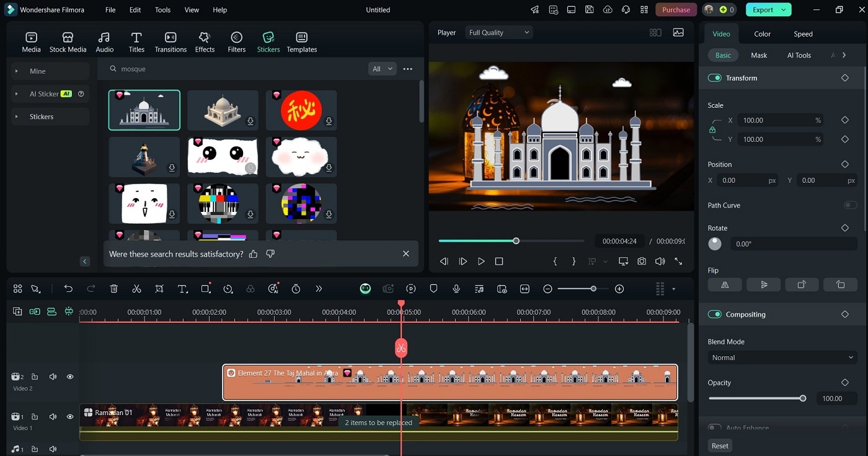Open the File menu
868x456 pixels.
[110, 10]
